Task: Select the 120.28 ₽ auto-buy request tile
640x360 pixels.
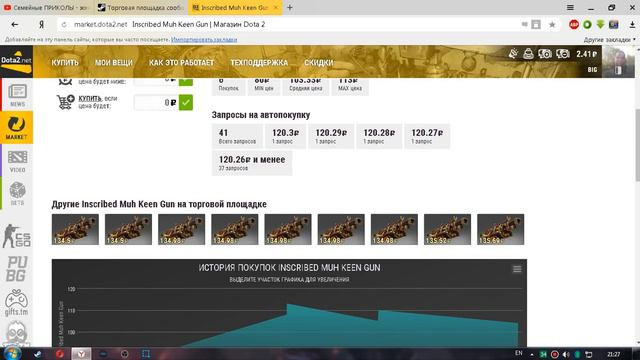Action: (379, 136)
